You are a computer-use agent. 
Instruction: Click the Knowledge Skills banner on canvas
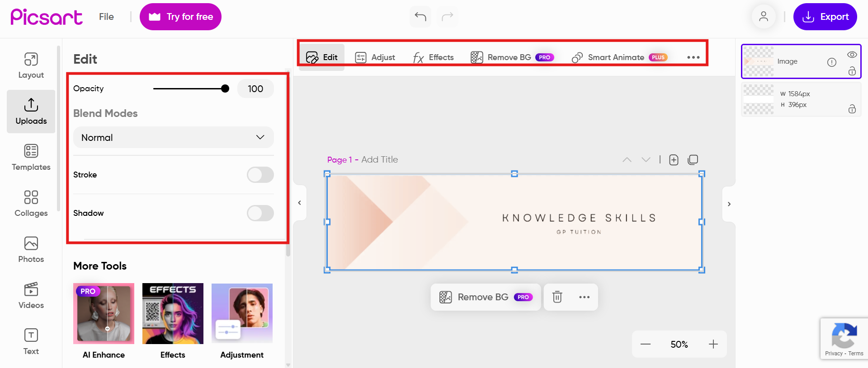[514, 222]
